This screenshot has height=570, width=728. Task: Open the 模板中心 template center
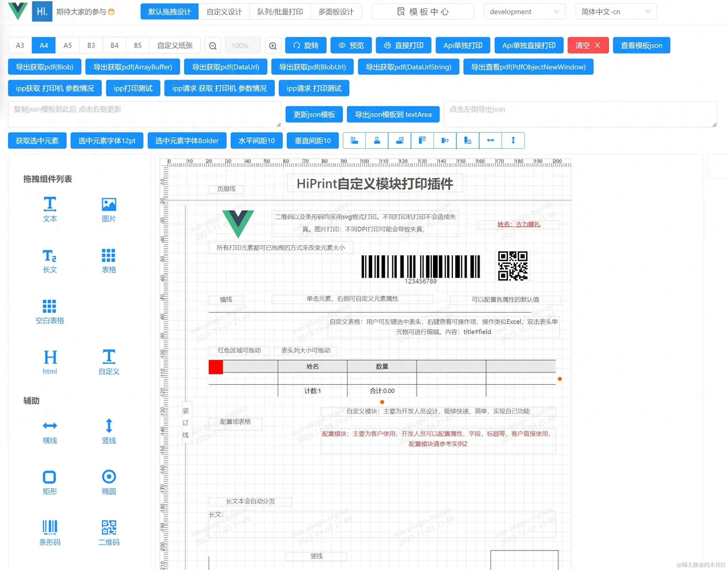coord(423,12)
